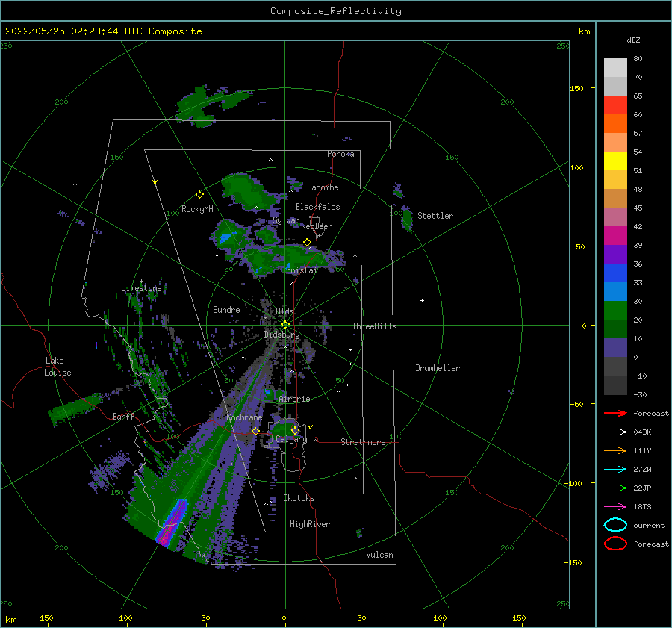Select the Ponoka label on the map

point(340,154)
